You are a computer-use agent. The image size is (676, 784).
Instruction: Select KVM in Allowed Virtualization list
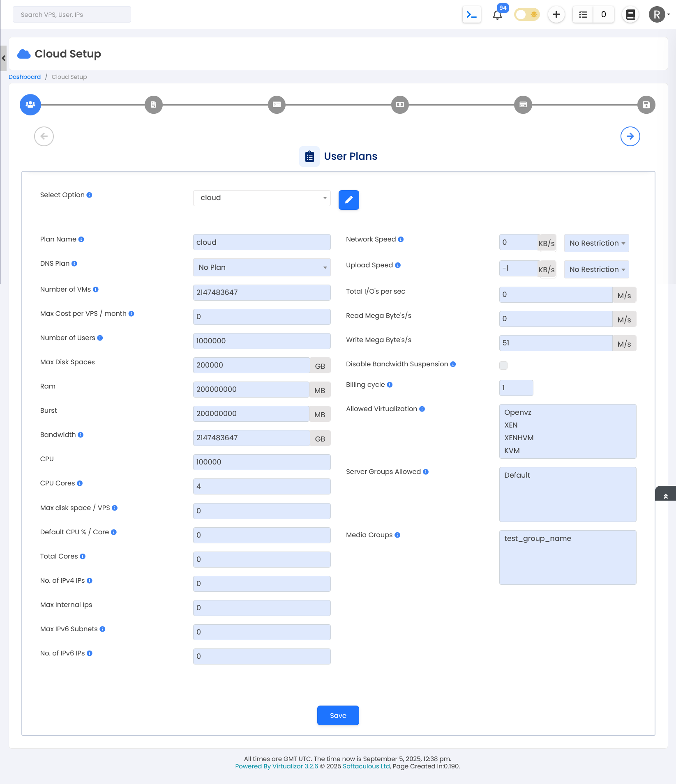[512, 451]
